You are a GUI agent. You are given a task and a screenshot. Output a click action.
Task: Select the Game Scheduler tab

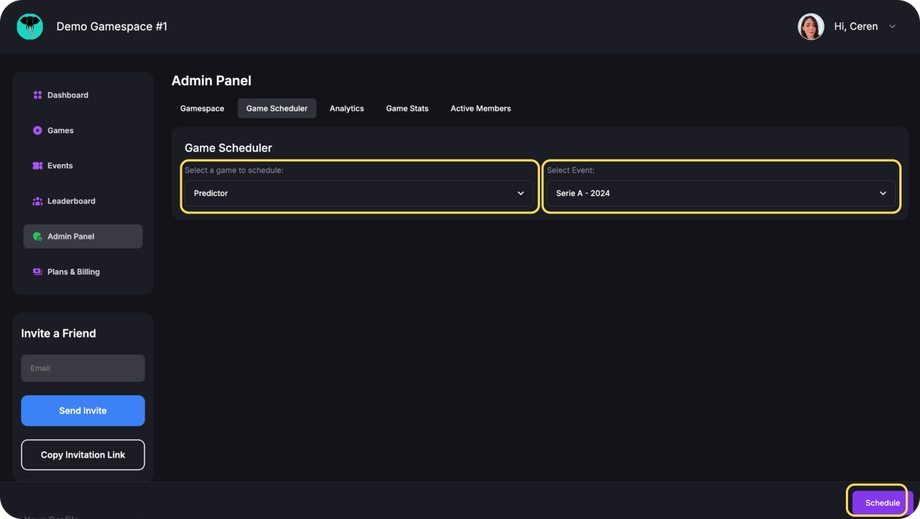(x=277, y=108)
